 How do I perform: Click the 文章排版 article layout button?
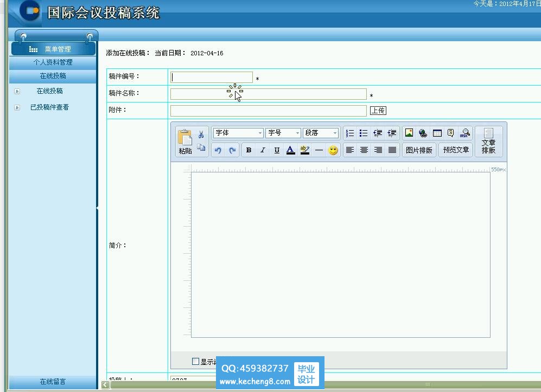(x=488, y=142)
